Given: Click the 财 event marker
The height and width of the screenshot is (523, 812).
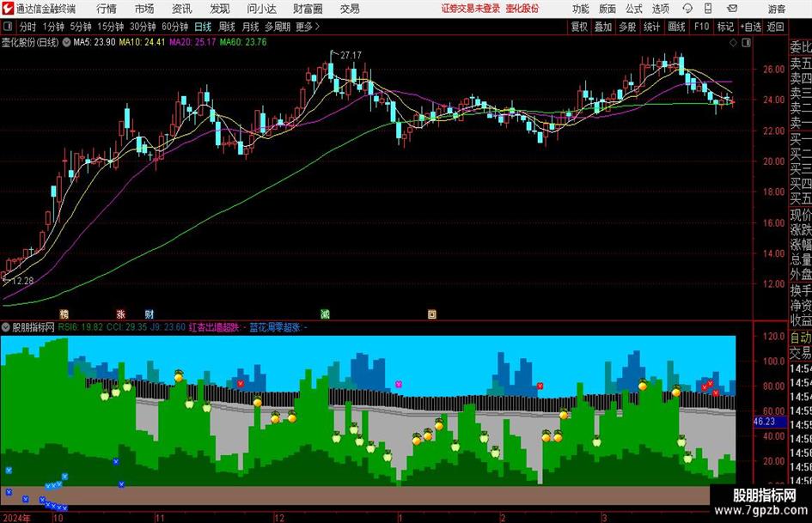Looking at the screenshot, I should click(150, 313).
